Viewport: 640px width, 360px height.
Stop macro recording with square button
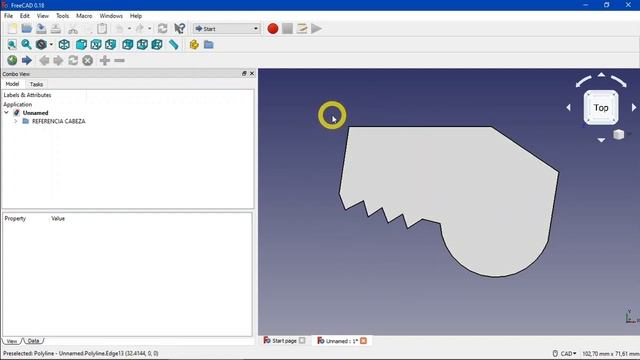point(287,29)
